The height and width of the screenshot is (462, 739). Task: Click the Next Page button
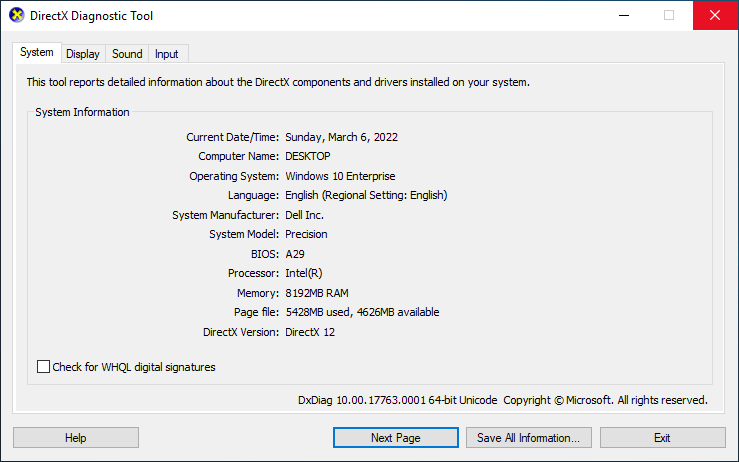tap(395, 438)
